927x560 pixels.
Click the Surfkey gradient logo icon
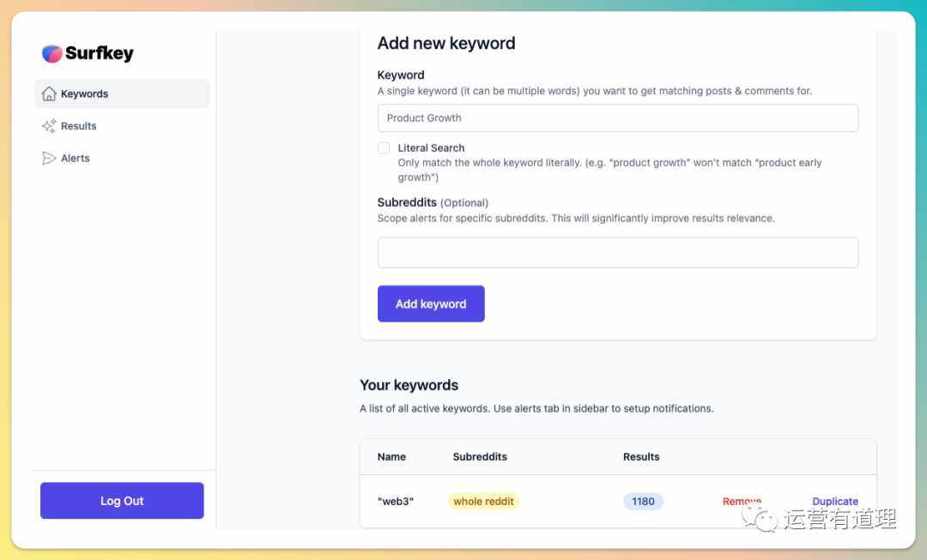click(x=52, y=54)
